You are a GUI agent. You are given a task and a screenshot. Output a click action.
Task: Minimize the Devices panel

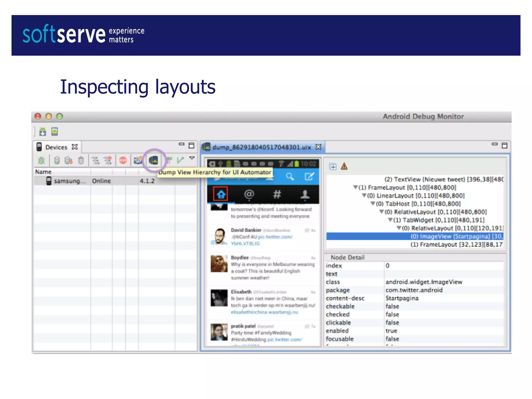(181, 144)
